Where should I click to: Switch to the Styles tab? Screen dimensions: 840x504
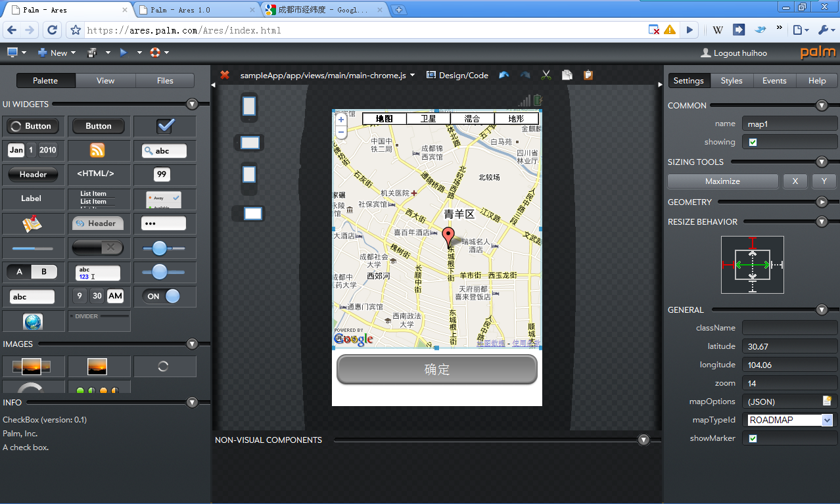pyautogui.click(x=731, y=80)
